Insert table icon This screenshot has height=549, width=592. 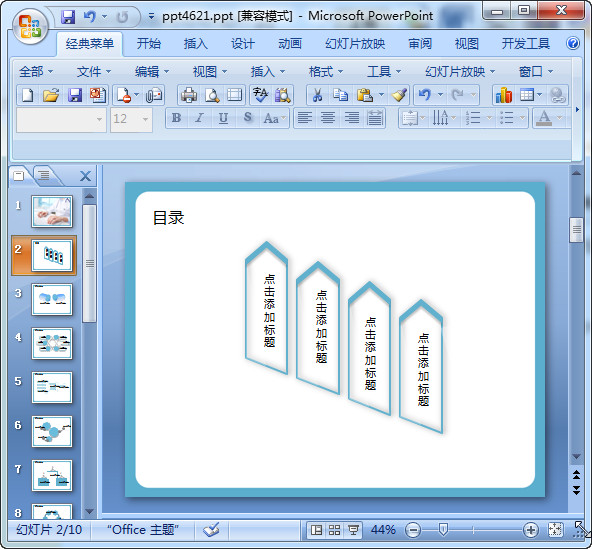(x=527, y=95)
